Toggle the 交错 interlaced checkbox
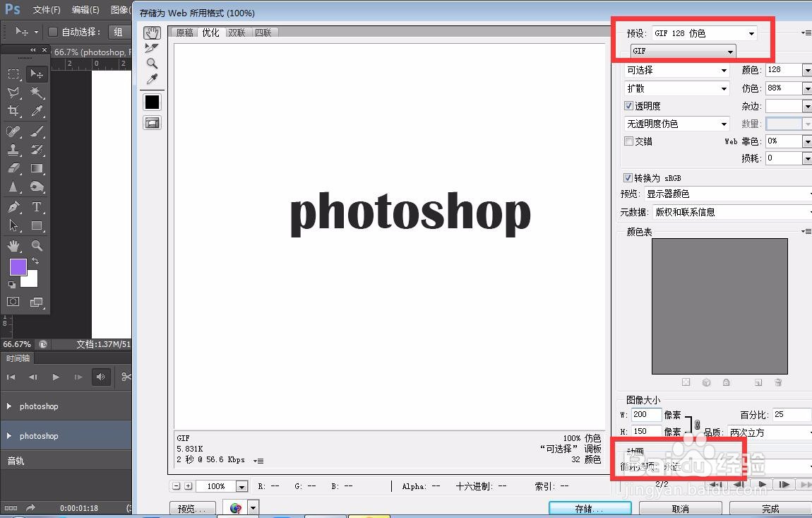812x518 pixels. [x=628, y=141]
